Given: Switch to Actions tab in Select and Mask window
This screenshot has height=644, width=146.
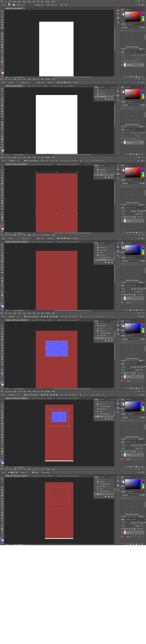Looking at the screenshot, I should point(102,477).
